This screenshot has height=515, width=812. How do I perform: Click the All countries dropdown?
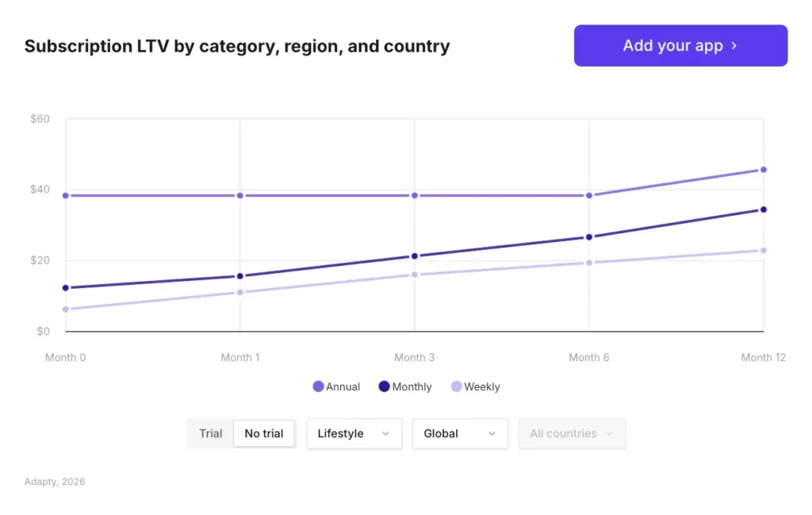572,433
